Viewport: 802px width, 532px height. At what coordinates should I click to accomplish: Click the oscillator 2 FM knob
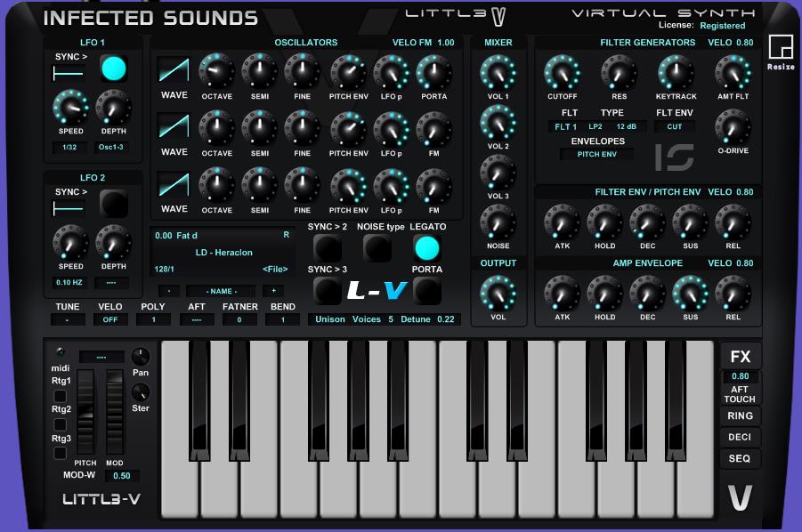433,129
